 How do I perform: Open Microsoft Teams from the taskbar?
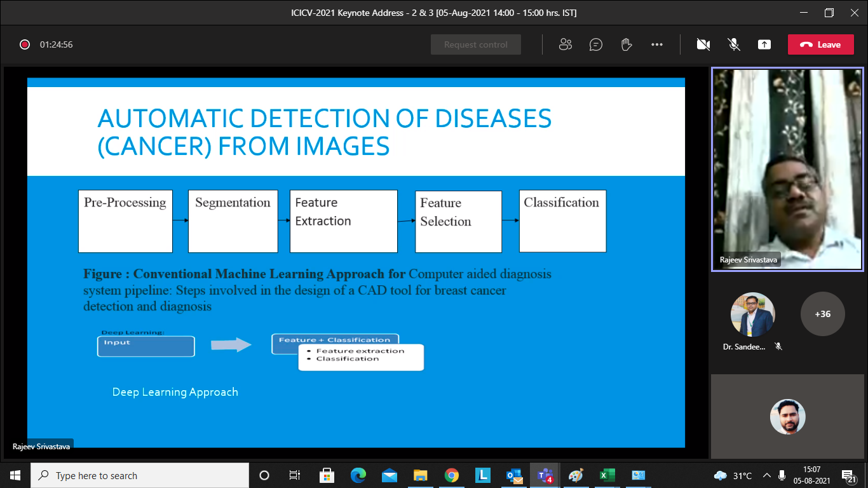pos(545,475)
